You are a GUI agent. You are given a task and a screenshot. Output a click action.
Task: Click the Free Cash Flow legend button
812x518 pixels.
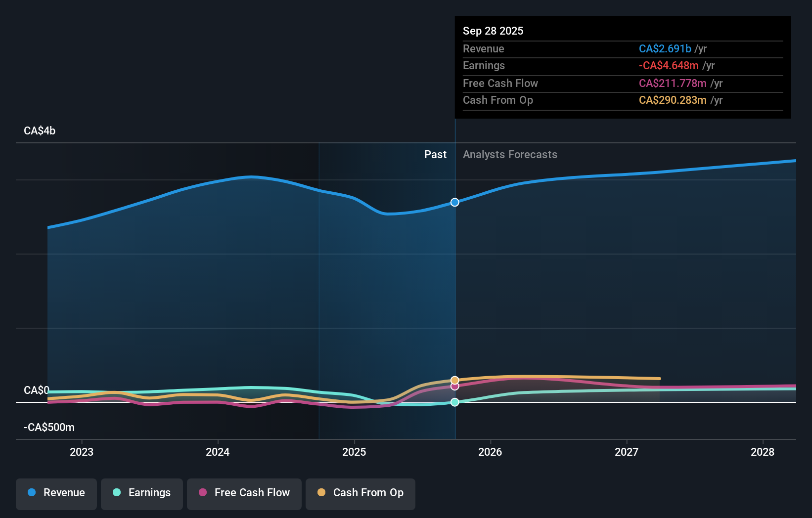(244, 493)
